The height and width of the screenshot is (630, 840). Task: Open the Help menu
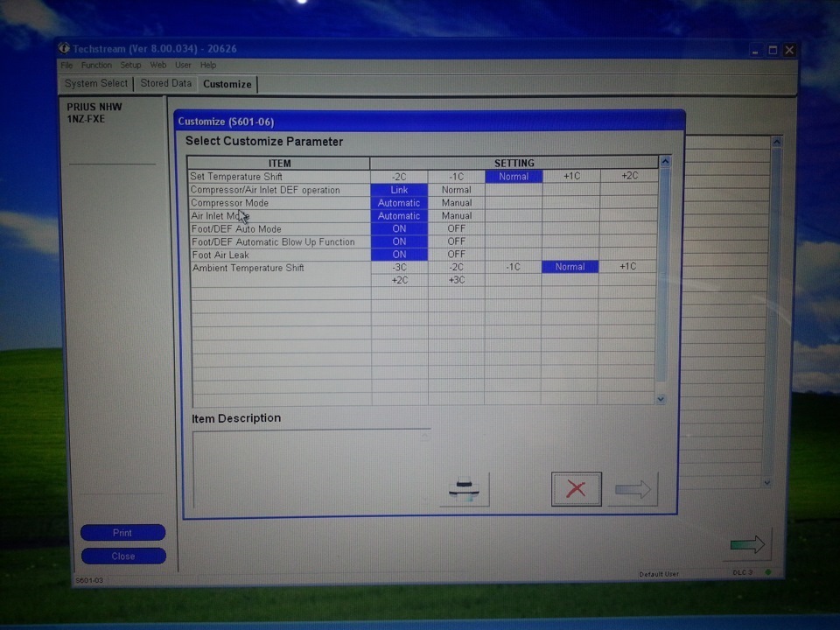tap(208, 66)
